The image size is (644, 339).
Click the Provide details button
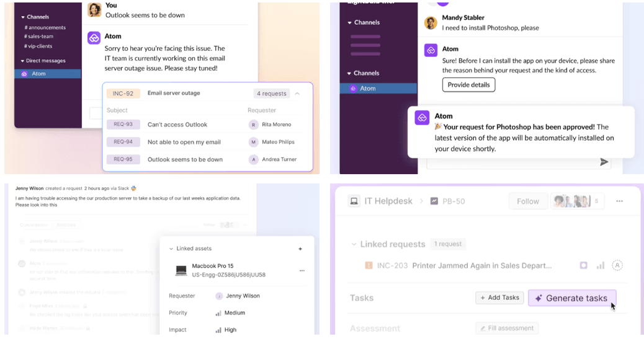[x=468, y=85]
